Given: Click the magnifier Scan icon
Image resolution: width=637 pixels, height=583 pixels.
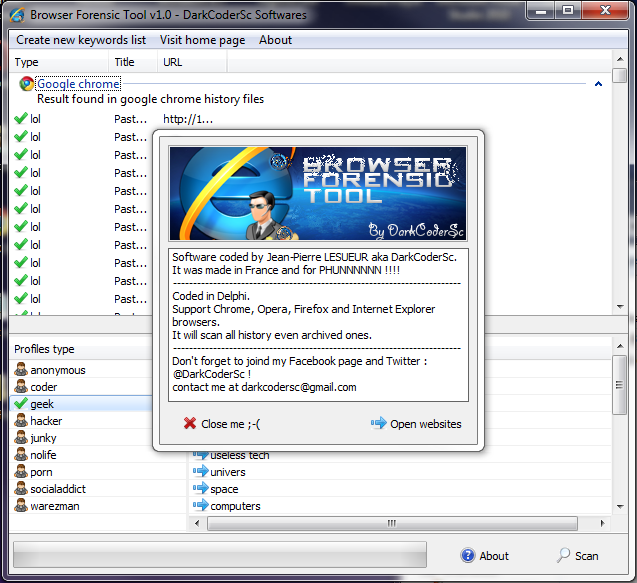Looking at the screenshot, I should click(x=563, y=555).
